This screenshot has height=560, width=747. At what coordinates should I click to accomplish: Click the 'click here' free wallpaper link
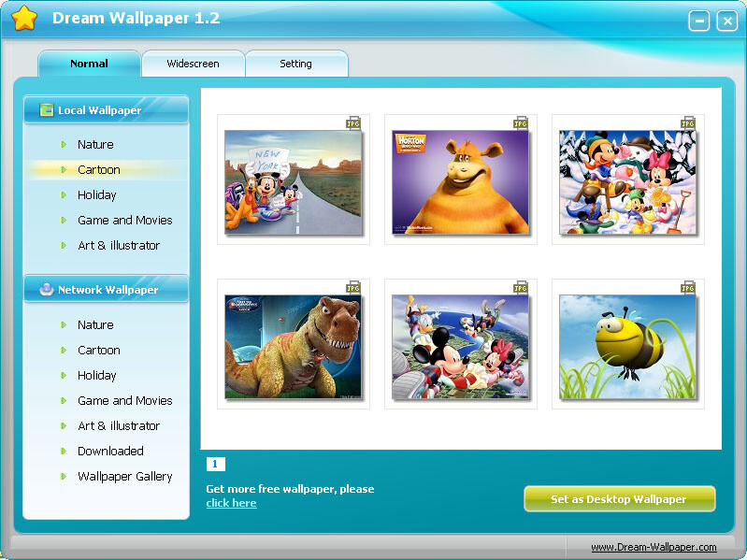[231, 503]
